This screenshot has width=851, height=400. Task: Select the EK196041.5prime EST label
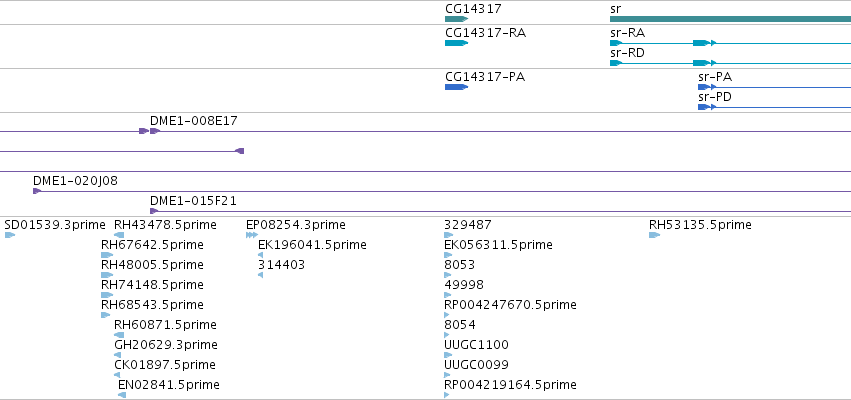[312, 245]
